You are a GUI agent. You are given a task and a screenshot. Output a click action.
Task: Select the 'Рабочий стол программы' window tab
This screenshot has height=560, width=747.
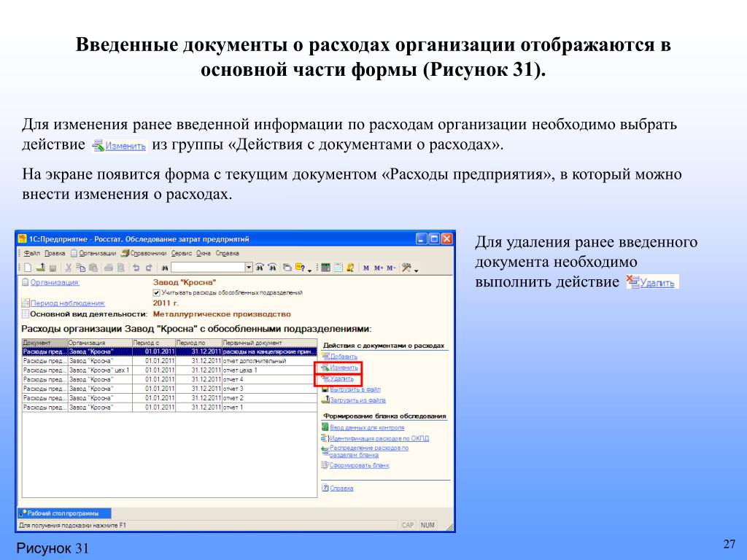tap(64, 513)
